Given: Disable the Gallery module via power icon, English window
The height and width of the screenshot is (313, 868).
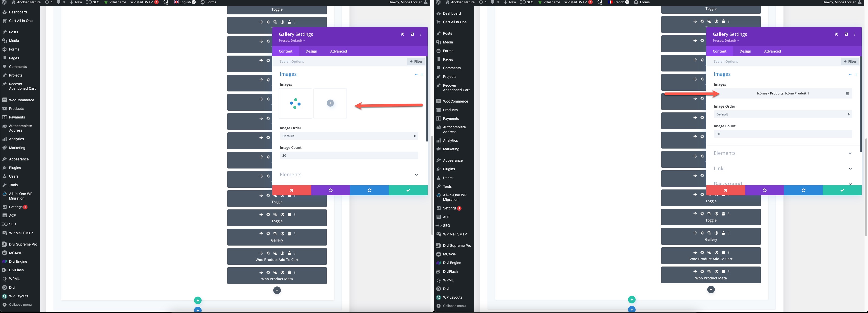Looking at the screenshot, I should (x=282, y=234).
